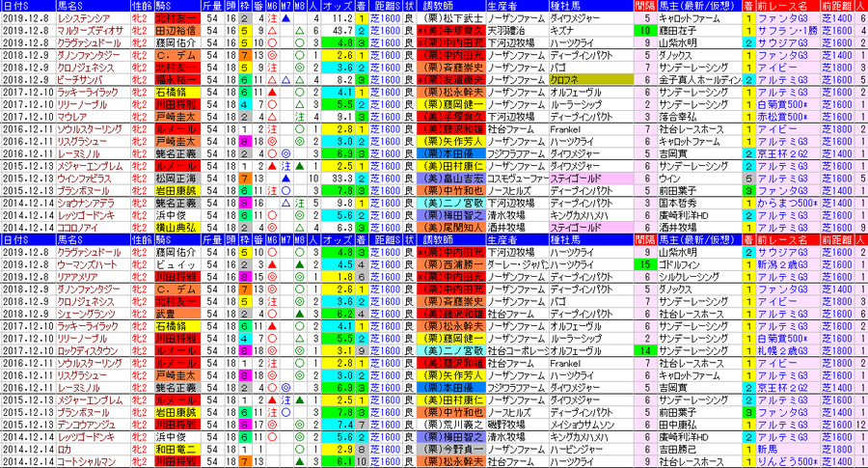
Task: Select horse name ビーチサンバ
Action: coord(80,80)
